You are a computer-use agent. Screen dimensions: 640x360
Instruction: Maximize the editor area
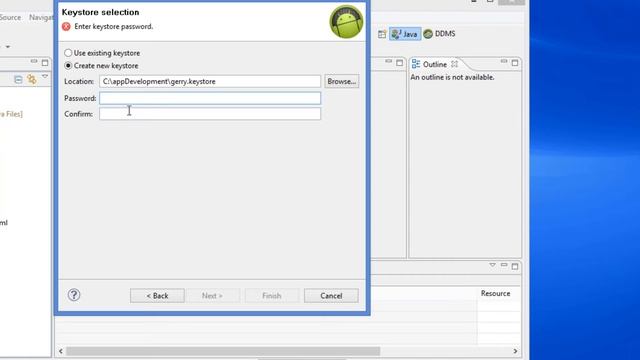[x=399, y=63]
